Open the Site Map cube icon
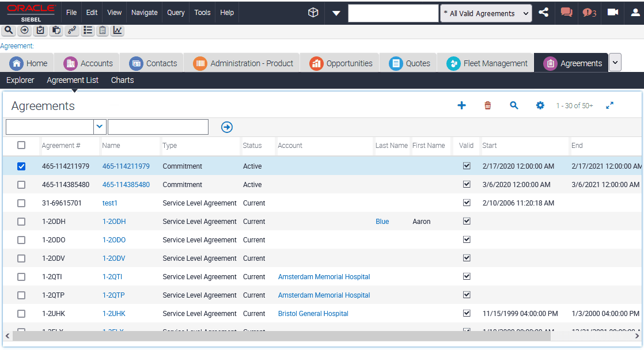This screenshot has width=644, height=350. 313,12
